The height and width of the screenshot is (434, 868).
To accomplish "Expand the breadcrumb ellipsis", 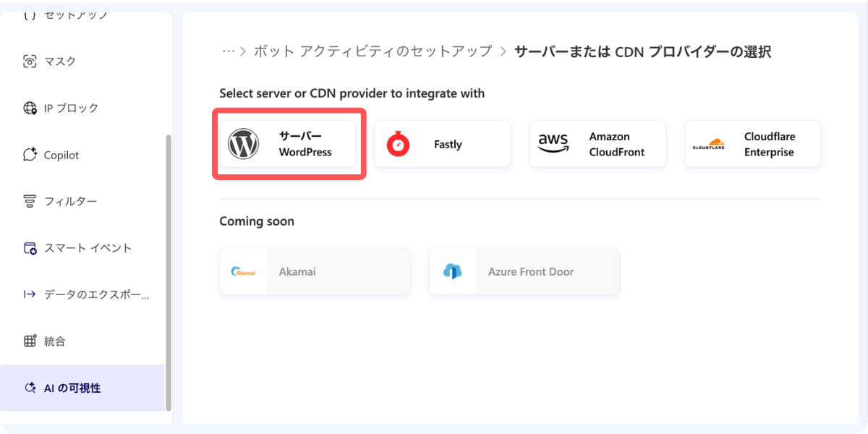I will click(229, 51).
